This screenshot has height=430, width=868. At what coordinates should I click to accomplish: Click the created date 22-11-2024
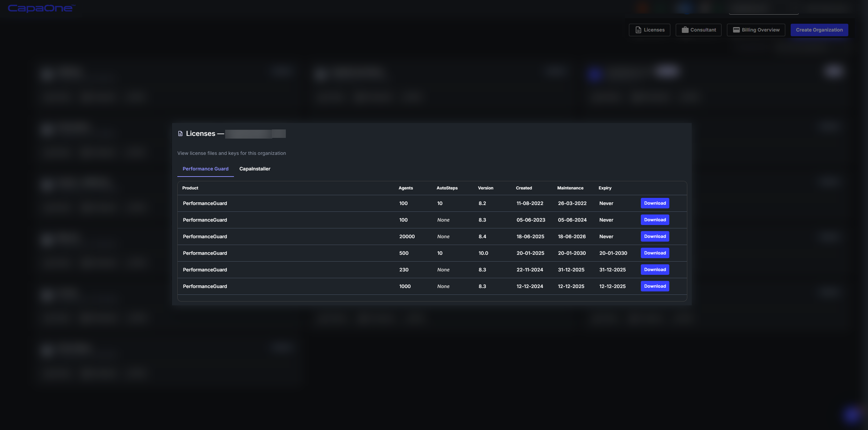[x=530, y=270]
